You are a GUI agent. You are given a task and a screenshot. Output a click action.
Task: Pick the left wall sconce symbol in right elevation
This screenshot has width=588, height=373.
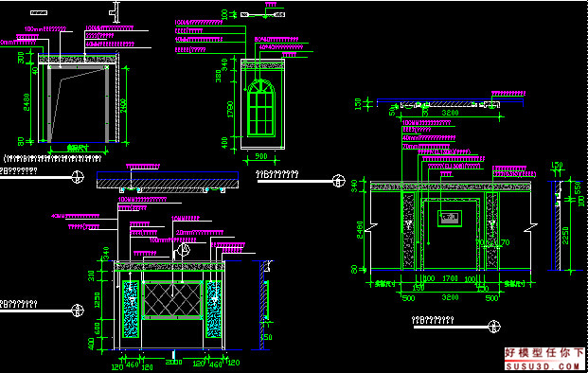408,225
